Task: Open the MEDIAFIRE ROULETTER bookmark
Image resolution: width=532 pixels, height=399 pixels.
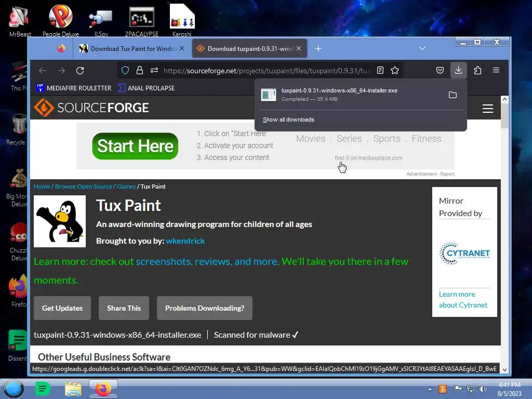Action: (74, 88)
